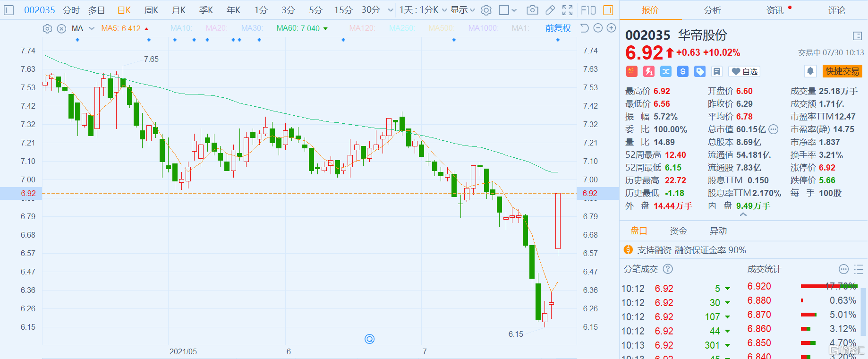Switch to the 周K period tab

(x=151, y=10)
